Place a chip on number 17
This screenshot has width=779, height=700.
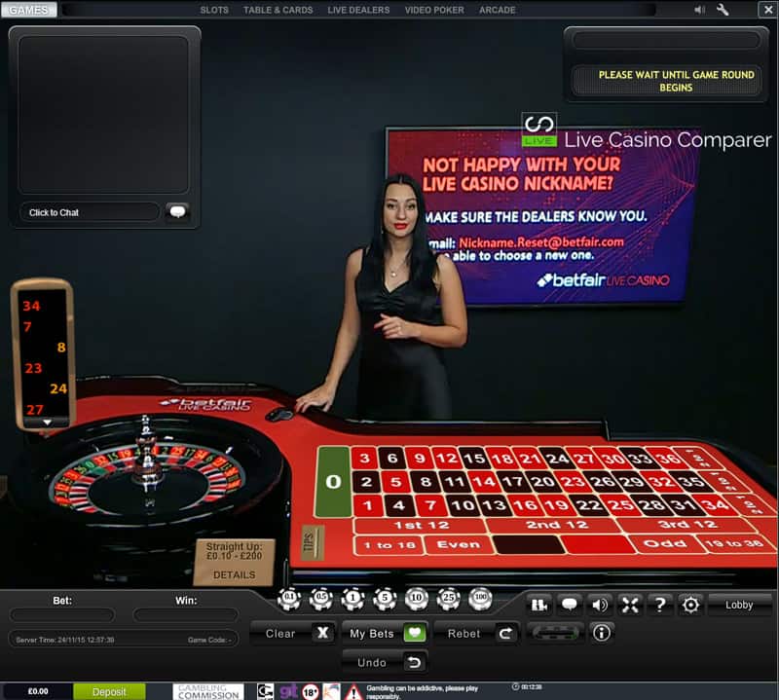click(512, 481)
